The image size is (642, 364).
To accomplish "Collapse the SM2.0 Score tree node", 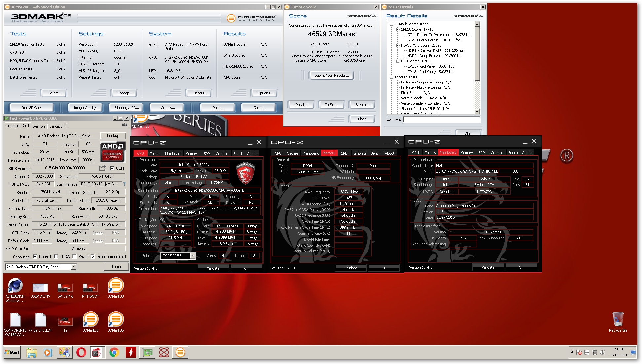I will 397,29.
